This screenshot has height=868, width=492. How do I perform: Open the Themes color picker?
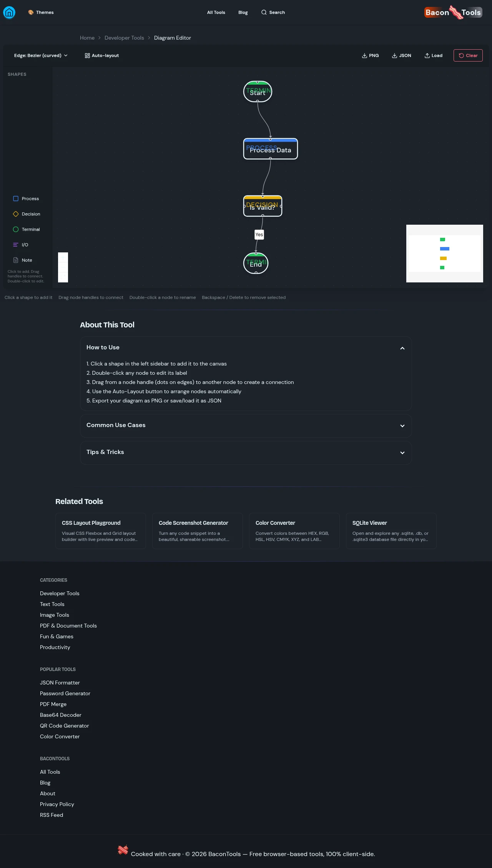[41, 12]
